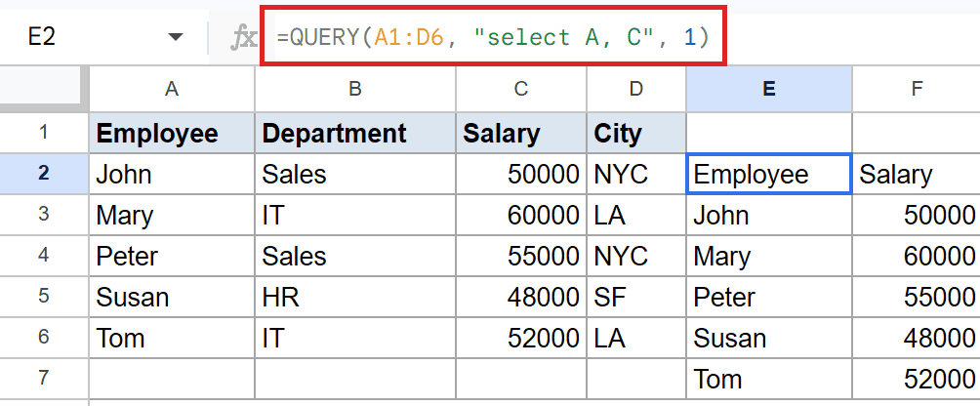Click IT cell in row 6
The width and height of the screenshot is (980, 406).
point(355,337)
